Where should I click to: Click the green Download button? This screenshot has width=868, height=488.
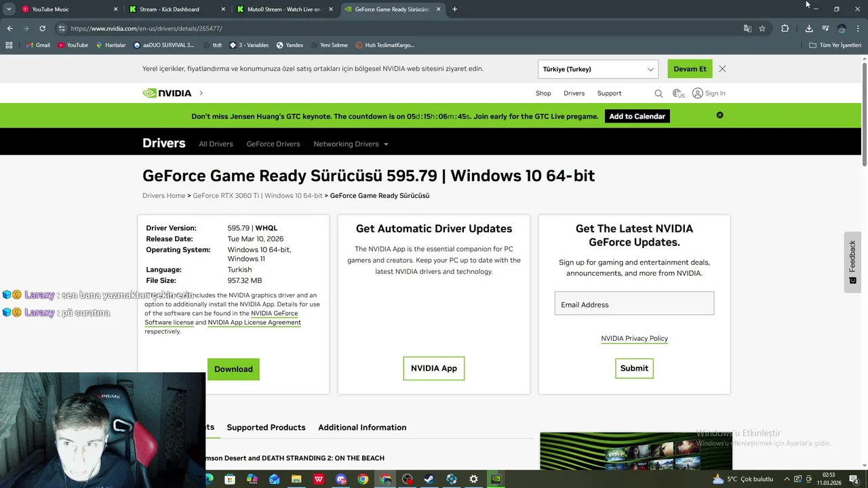[x=233, y=369]
